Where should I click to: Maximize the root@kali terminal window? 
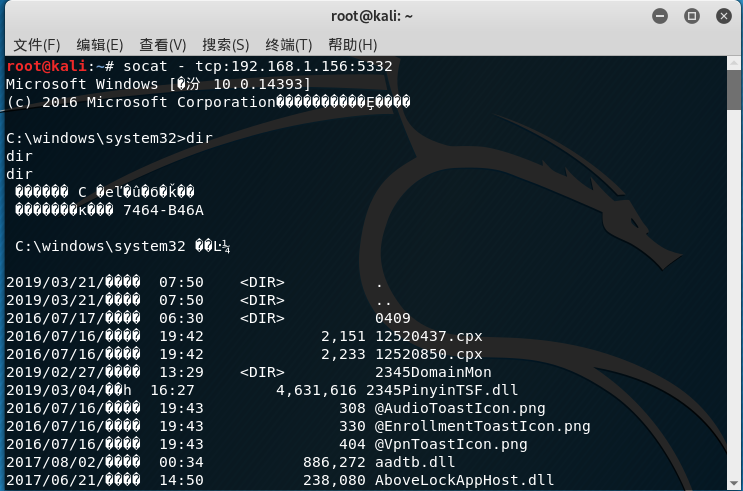[x=692, y=16]
